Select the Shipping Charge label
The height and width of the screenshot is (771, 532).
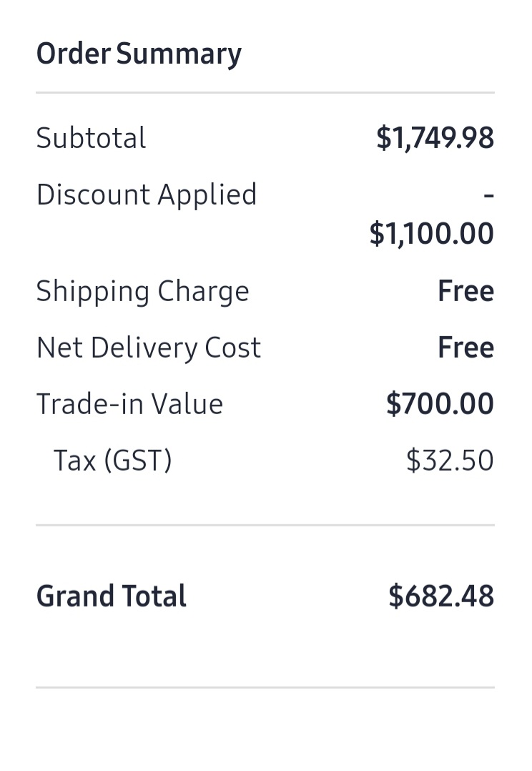point(143,292)
